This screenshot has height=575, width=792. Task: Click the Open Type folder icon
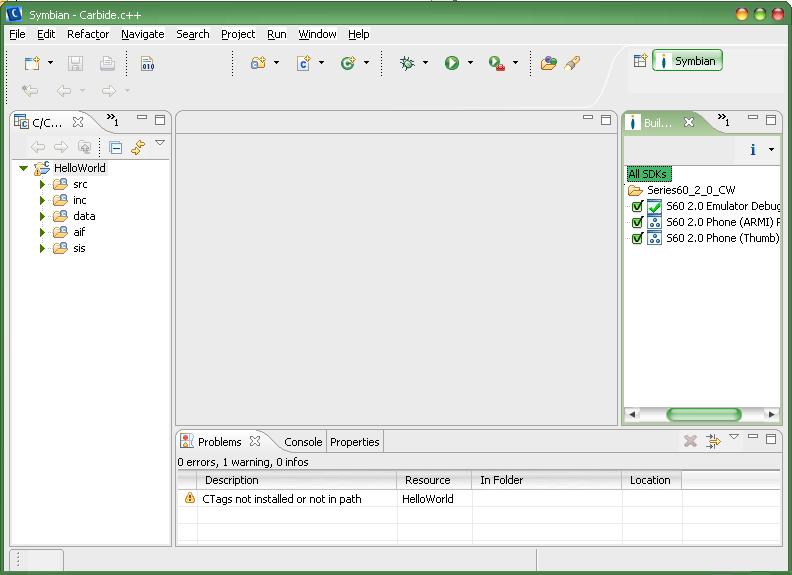tap(549, 63)
